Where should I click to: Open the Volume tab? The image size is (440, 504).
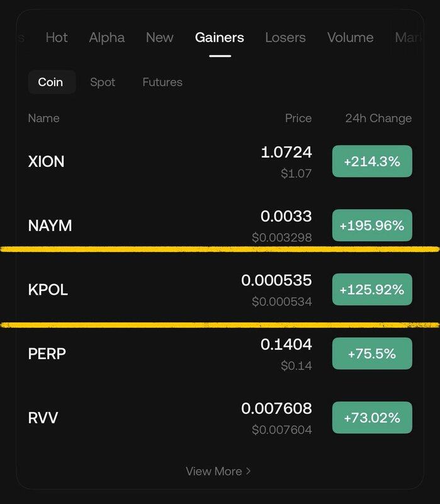pos(351,38)
